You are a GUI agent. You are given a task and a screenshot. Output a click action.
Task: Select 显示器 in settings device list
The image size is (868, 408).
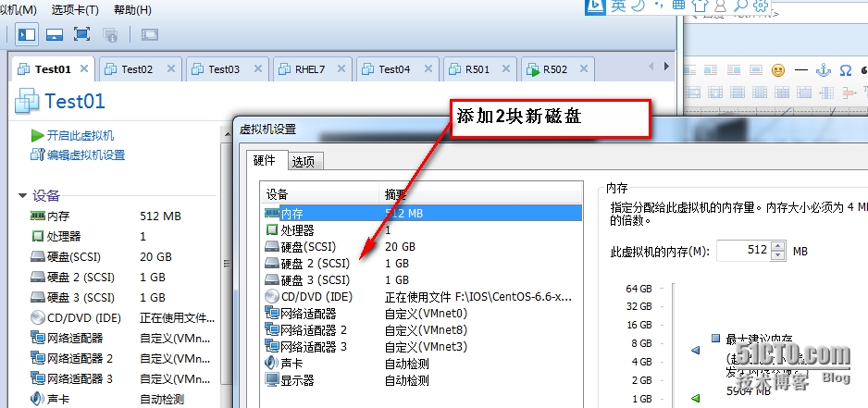click(x=422, y=380)
